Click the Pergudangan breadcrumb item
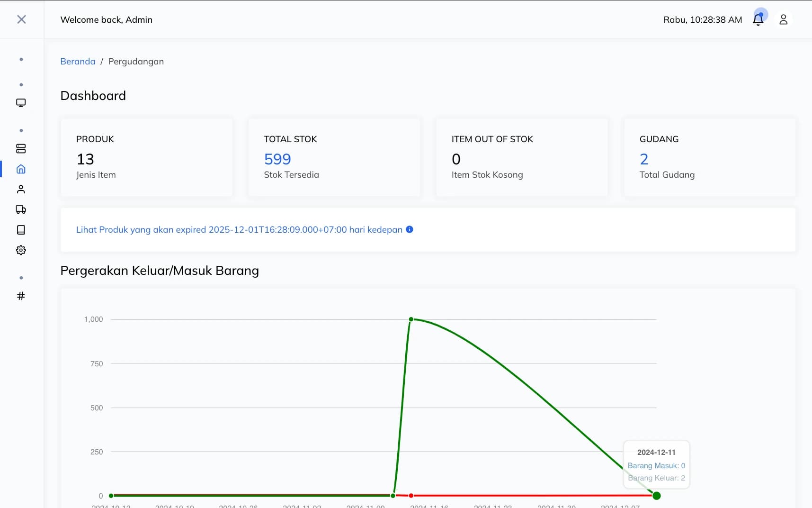This screenshot has width=812, height=508. coord(136,62)
